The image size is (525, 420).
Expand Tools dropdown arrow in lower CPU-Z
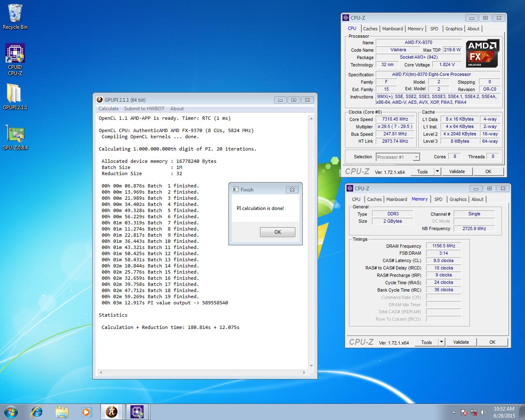tap(441, 342)
